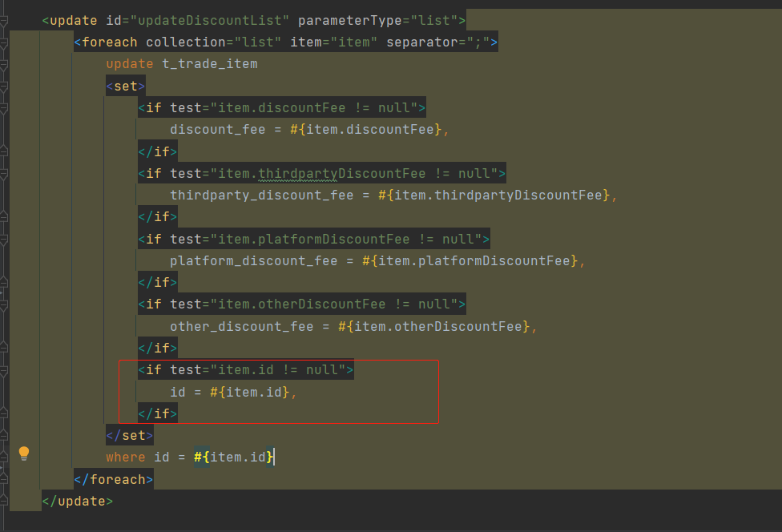Click fold end marker beside closing set tag
The width and height of the screenshot is (782, 532).
pos(3,435)
